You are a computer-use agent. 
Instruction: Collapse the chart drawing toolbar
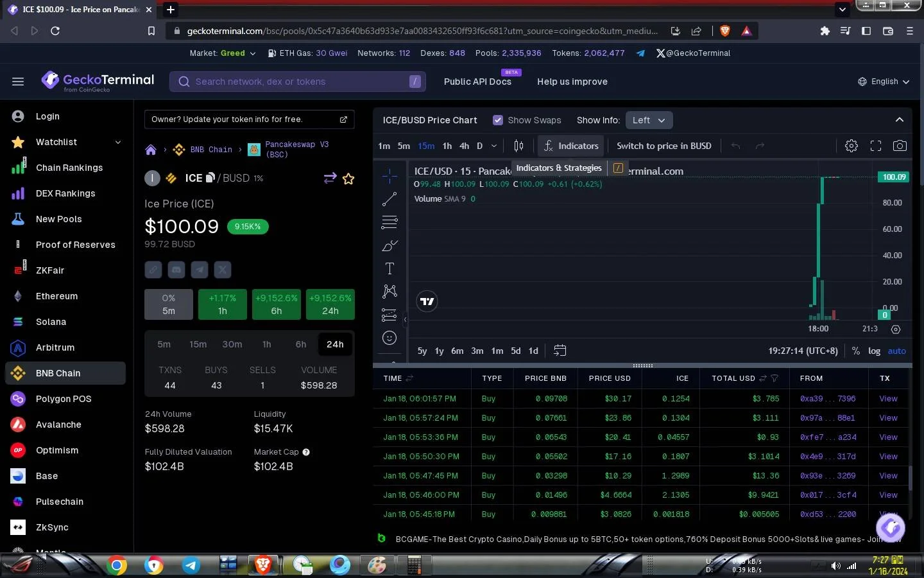point(405,319)
